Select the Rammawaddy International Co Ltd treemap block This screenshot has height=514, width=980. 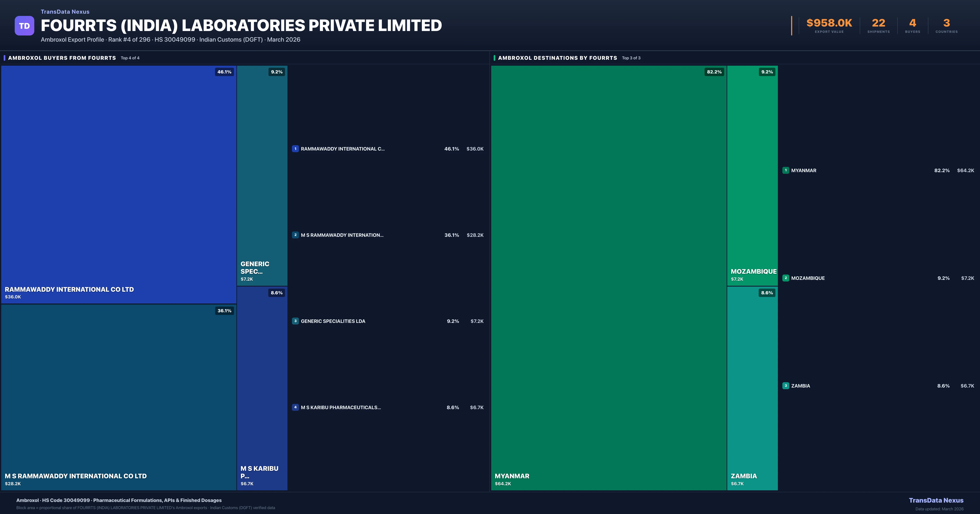coord(119,184)
